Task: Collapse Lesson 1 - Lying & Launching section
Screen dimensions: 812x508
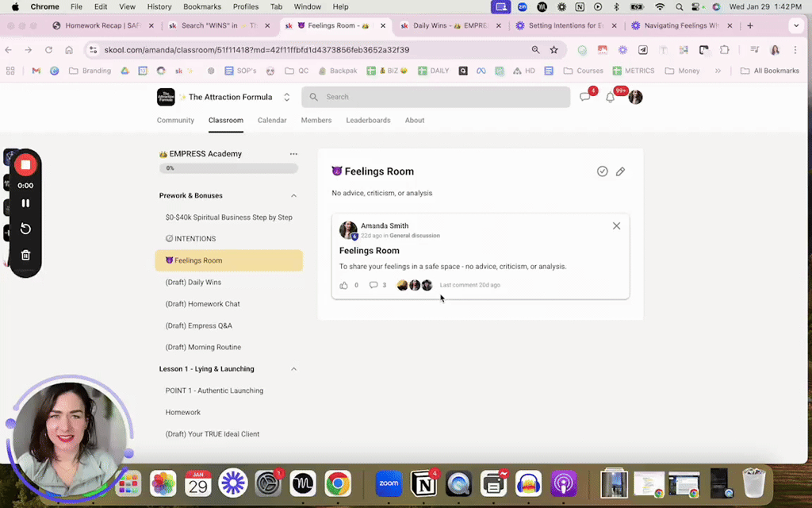Action: click(x=293, y=369)
